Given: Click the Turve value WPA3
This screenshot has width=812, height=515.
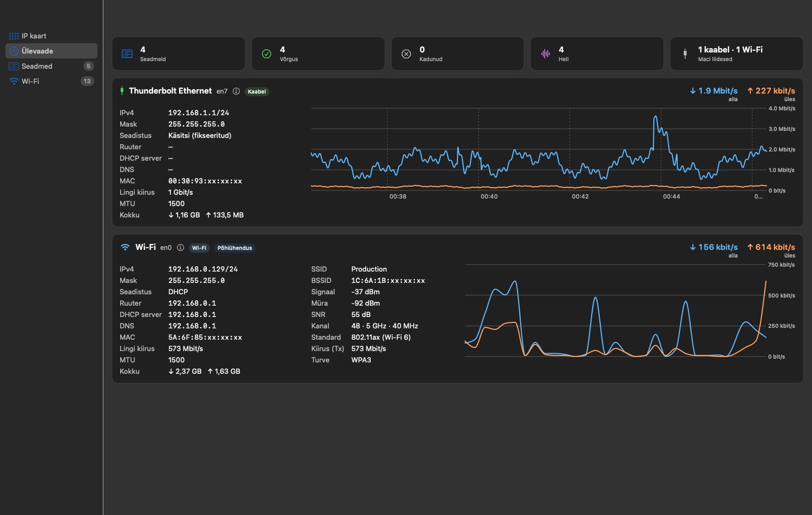Looking at the screenshot, I should [x=361, y=360].
